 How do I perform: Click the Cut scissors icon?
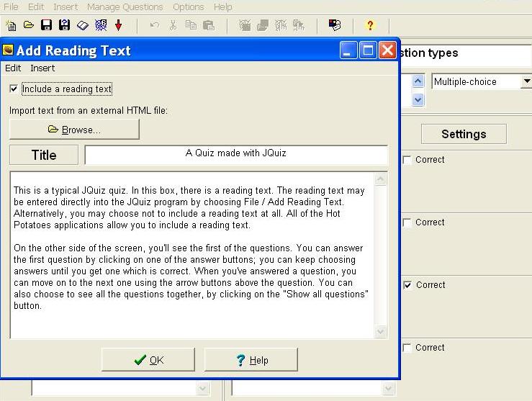[173, 25]
